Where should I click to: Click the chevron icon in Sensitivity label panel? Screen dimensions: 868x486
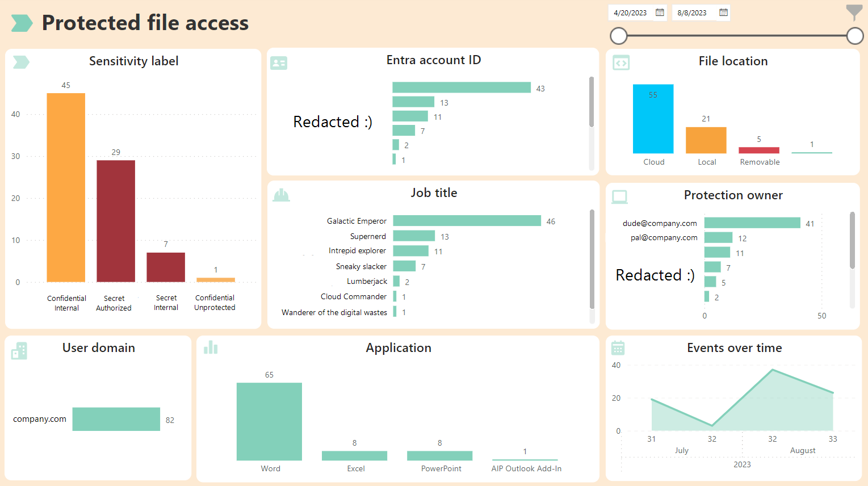[x=21, y=62]
